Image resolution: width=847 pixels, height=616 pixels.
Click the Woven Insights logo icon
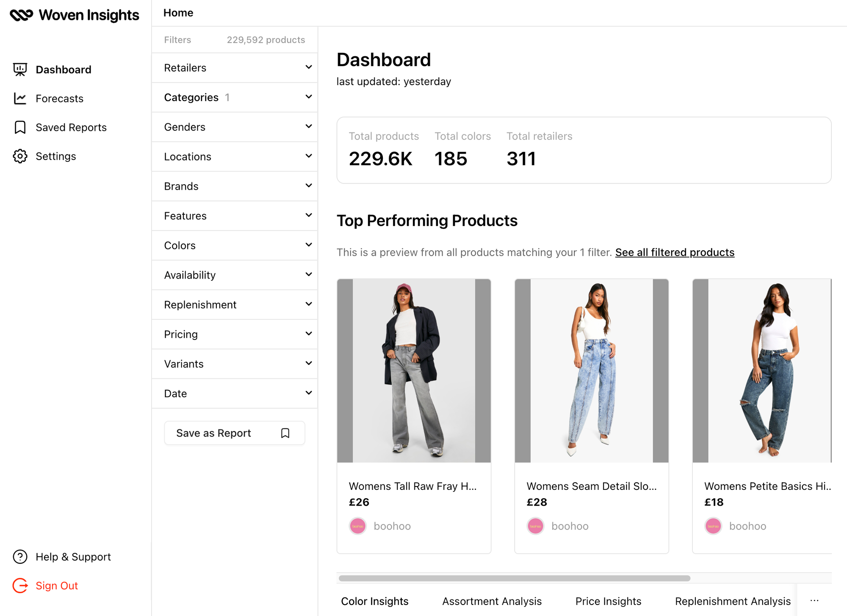(21, 15)
